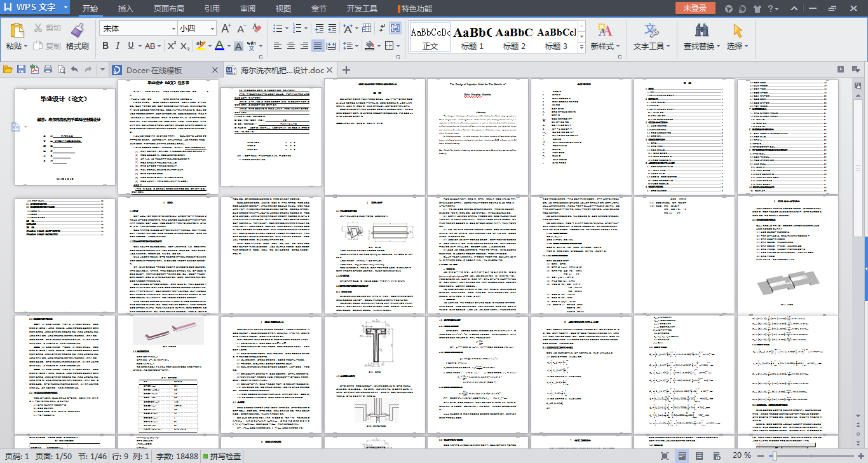Toggle bold formatting
868x463 pixels.
pos(105,46)
